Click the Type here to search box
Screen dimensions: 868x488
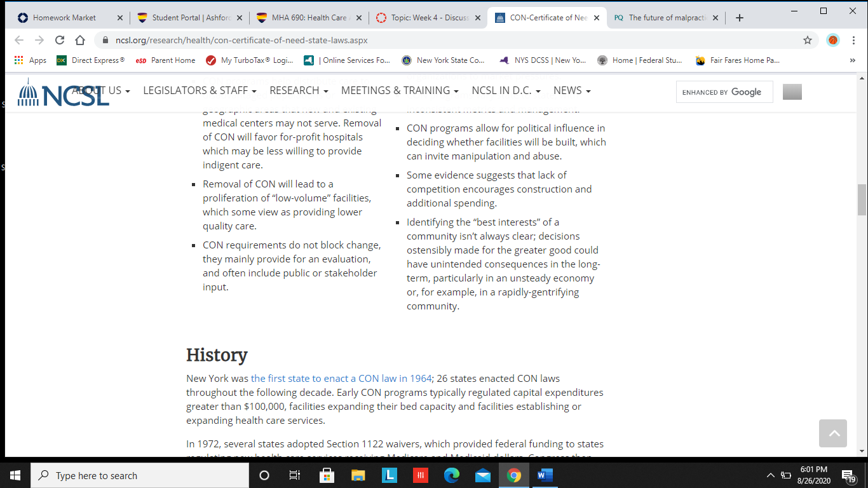(140, 475)
